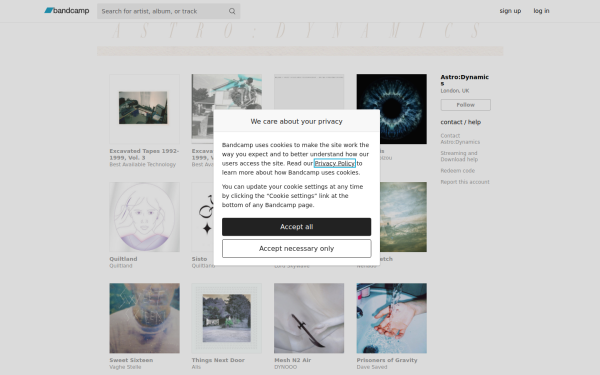Click the Sweet Sixteen title text
Screen dimensions: 600x375
131,360
